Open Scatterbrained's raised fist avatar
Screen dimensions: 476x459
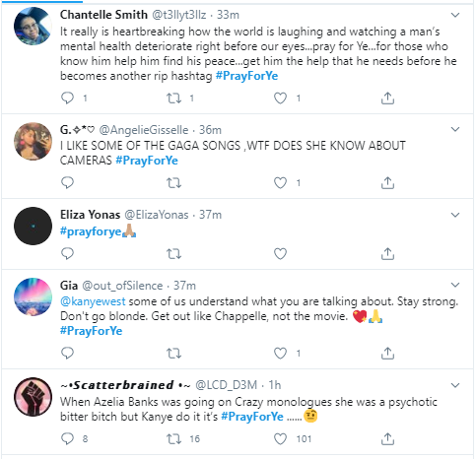(x=33, y=396)
